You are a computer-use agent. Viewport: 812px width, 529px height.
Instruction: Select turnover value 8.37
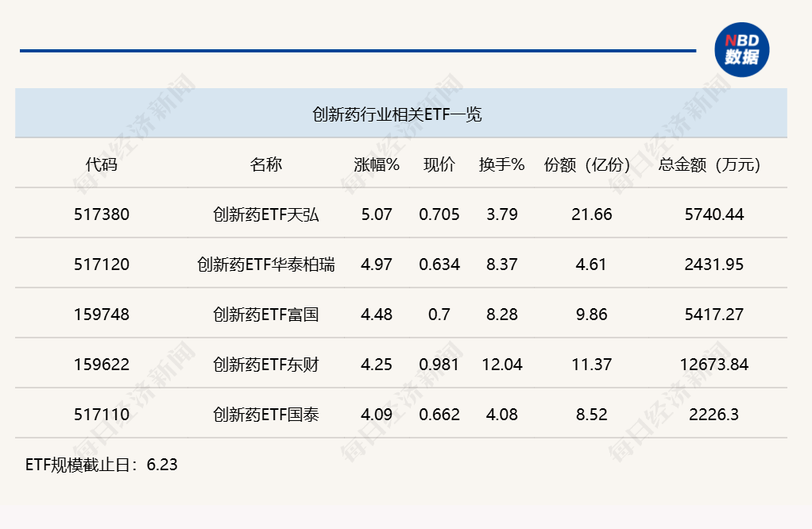click(502, 264)
